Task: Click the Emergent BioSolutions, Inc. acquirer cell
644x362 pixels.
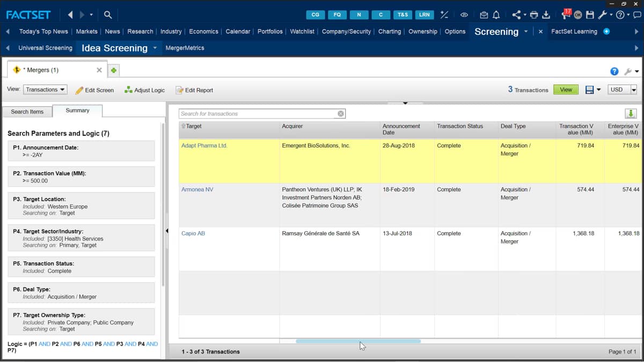Action: [x=330, y=161]
